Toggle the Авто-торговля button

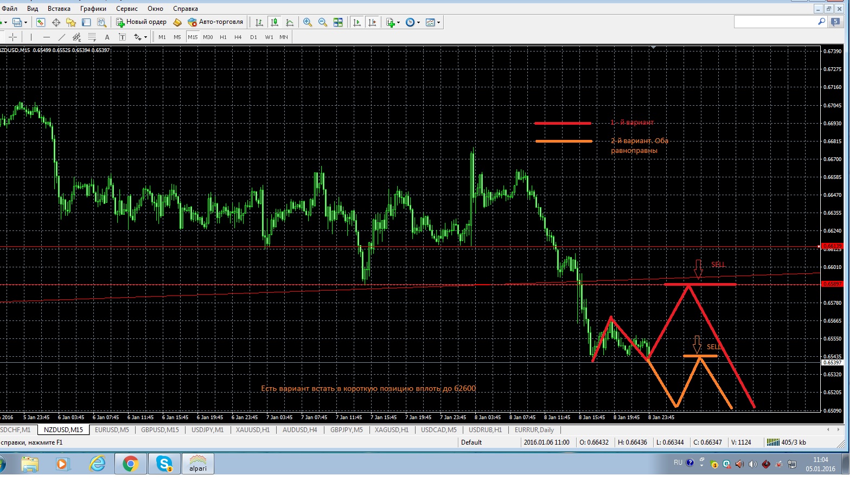[x=215, y=22]
